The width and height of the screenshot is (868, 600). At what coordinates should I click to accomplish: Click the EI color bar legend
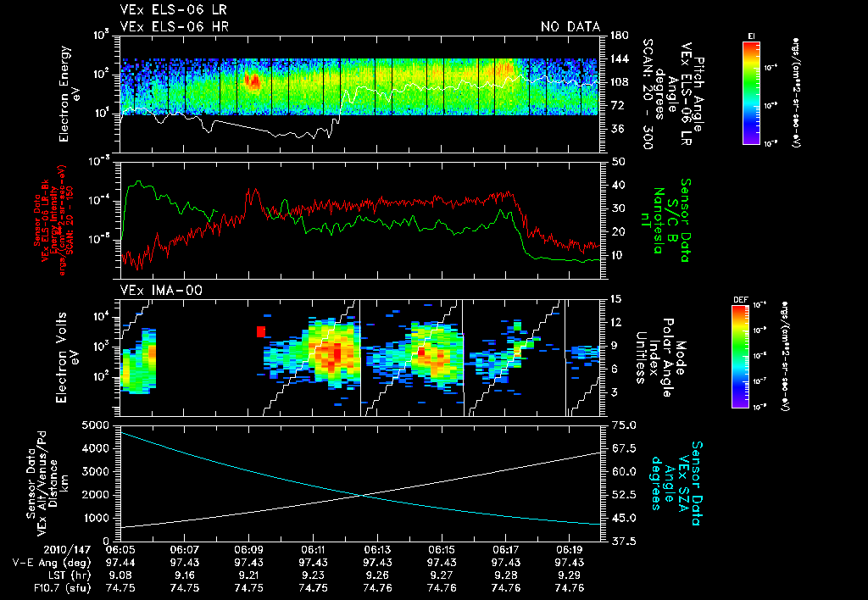pyautogui.click(x=751, y=93)
